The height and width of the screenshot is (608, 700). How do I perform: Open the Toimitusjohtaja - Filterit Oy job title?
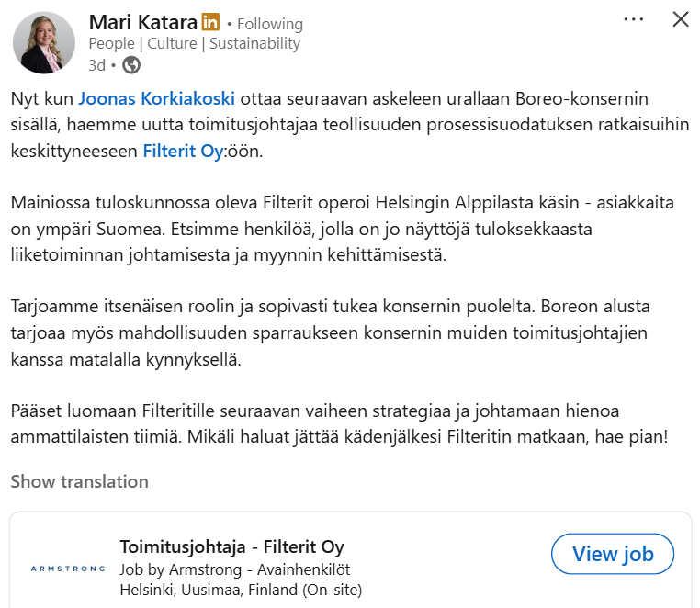coord(231,547)
